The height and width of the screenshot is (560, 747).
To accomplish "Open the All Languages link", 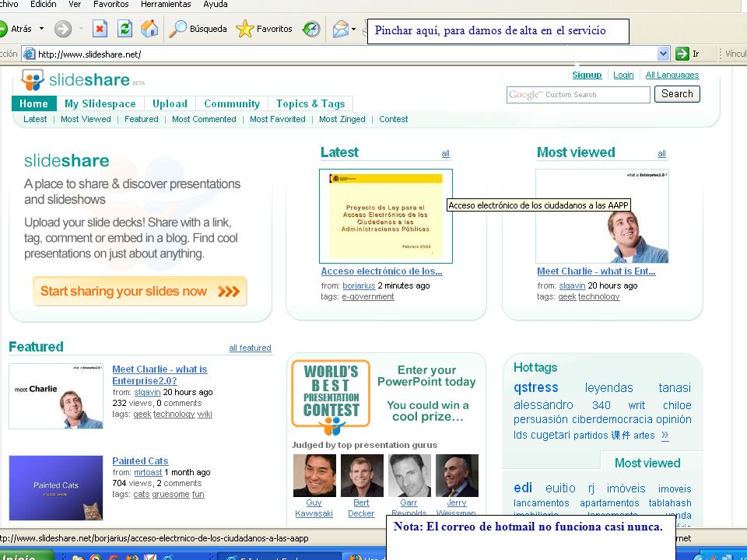I will [672, 75].
